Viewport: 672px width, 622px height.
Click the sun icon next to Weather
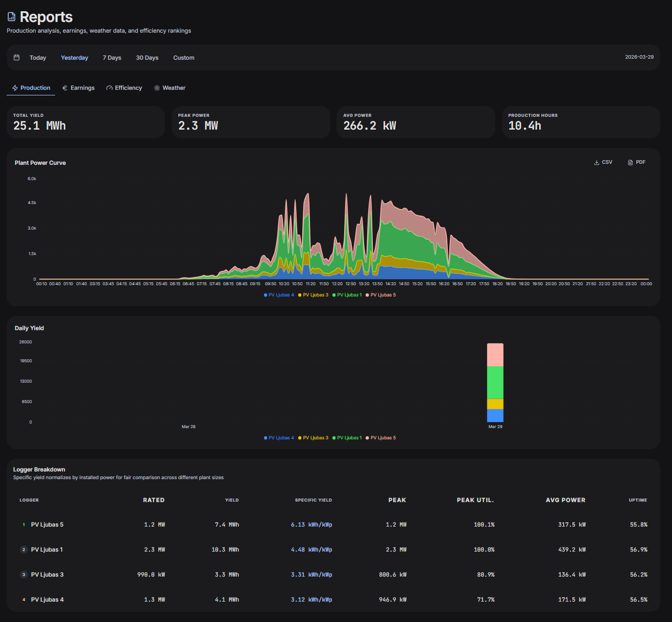tap(156, 88)
